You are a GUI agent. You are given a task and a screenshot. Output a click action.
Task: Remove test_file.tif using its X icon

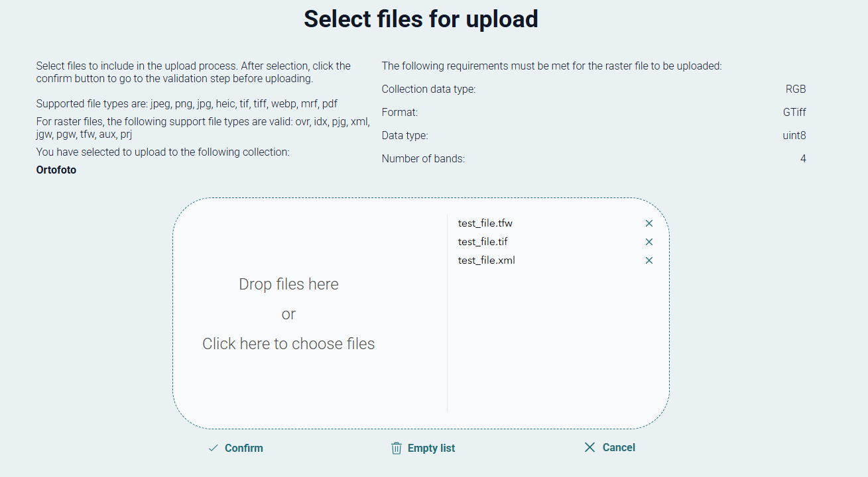click(649, 242)
